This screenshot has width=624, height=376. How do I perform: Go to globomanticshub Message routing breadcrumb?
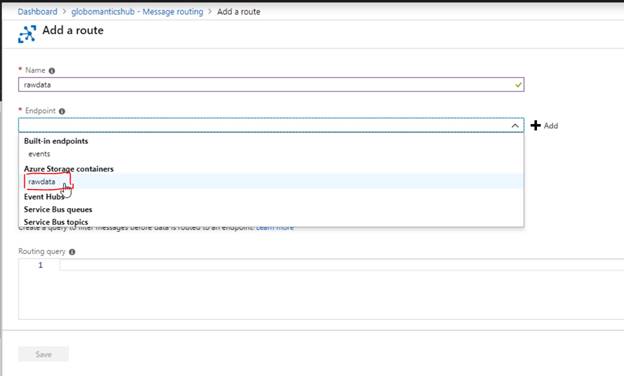(137, 12)
